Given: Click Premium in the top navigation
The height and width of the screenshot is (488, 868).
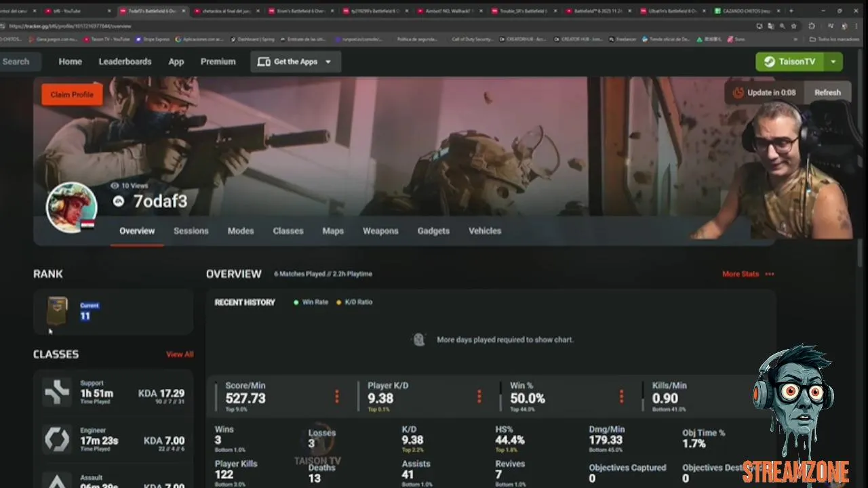Looking at the screenshot, I should (x=218, y=62).
